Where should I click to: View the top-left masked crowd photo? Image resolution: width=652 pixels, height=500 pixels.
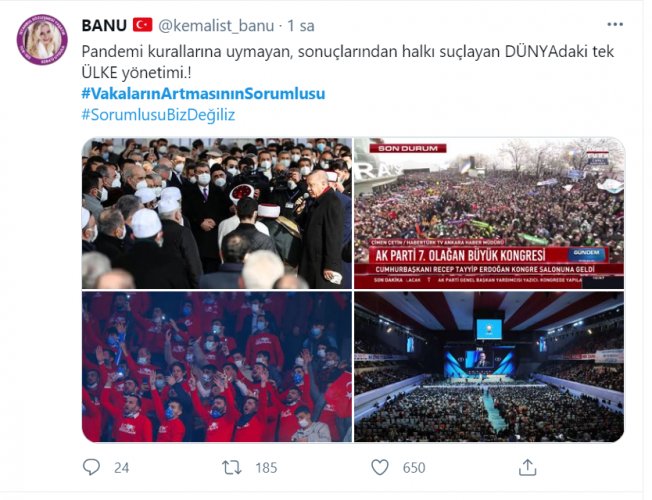point(217,213)
